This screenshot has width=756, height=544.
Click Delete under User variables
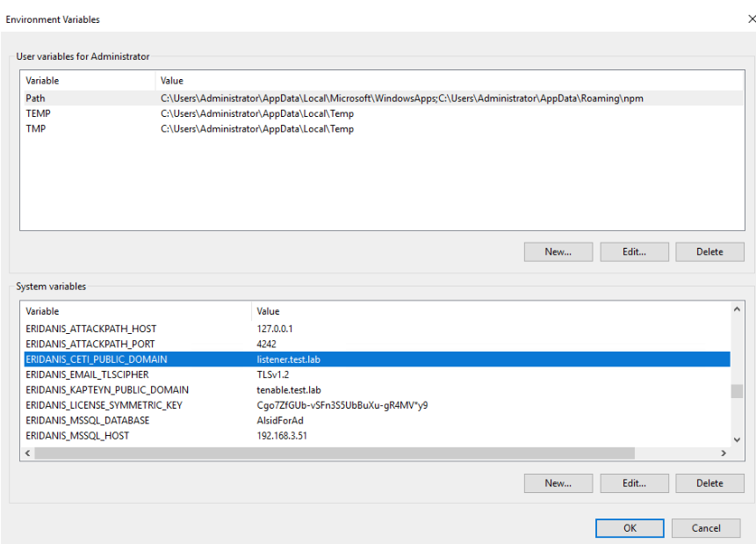(x=709, y=251)
